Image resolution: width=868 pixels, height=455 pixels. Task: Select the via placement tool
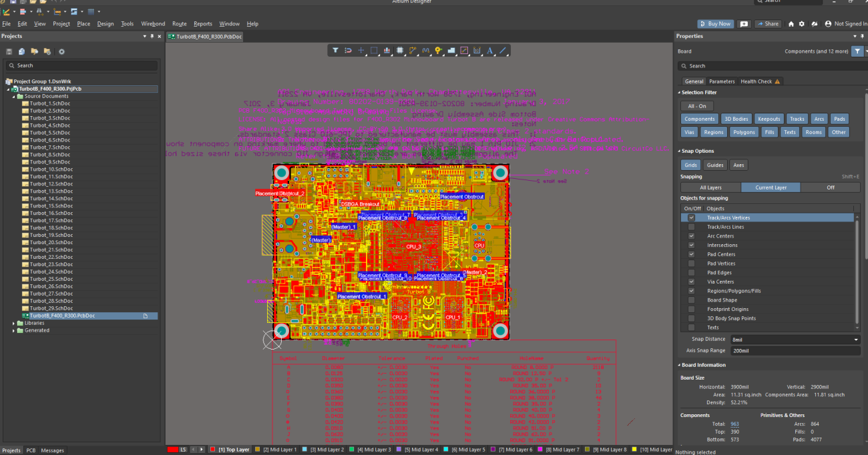pyautogui.click(x=438, y=50)
